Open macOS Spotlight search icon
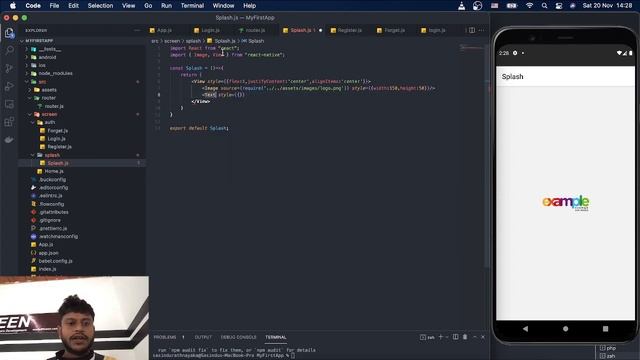The width and height of the screenshot is (640, 360). (x=544, y=6)
